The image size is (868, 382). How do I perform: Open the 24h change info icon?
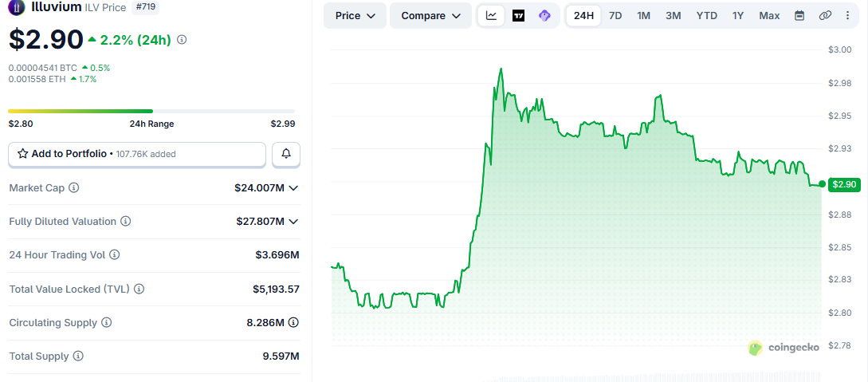(x=182, y=40)
